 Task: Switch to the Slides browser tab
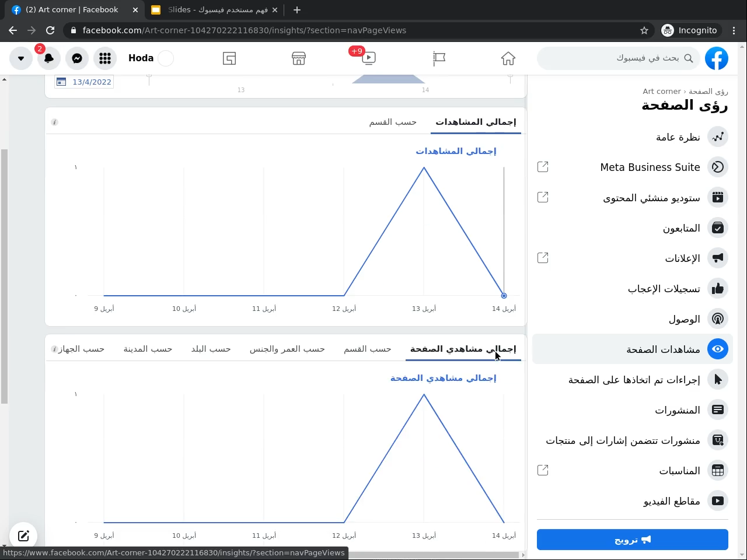click(214, 10)
